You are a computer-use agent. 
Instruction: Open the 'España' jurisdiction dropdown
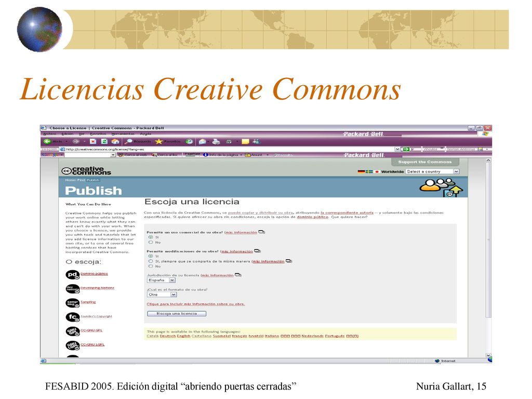161,280
